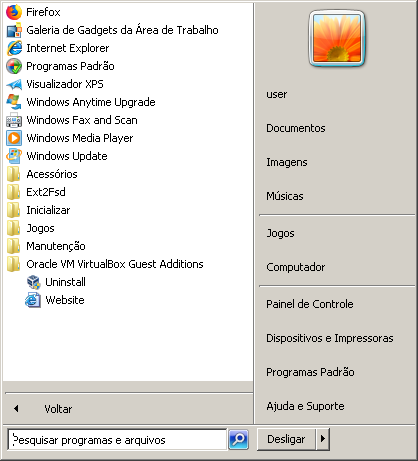Launch Visualizador XPS icon
Image resolution: width=418 pixels, height=461 pixels.
tap(14, 84)
